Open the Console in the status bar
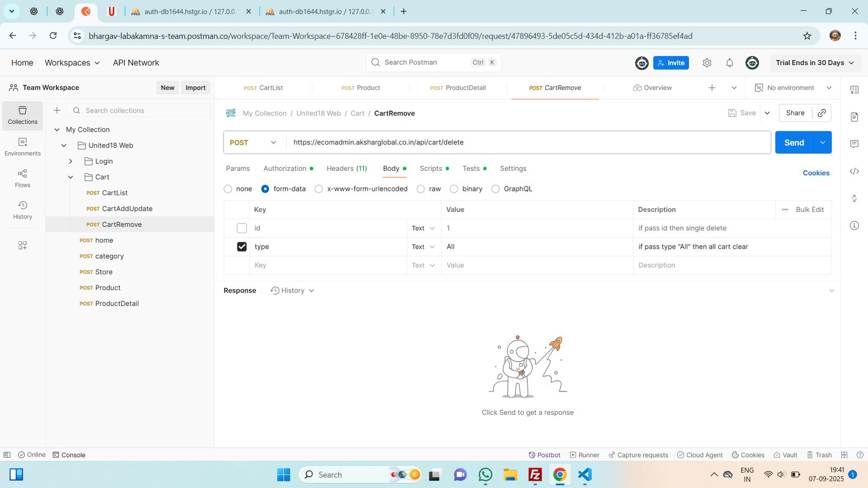Screen dimensions: 868x488 69,455
